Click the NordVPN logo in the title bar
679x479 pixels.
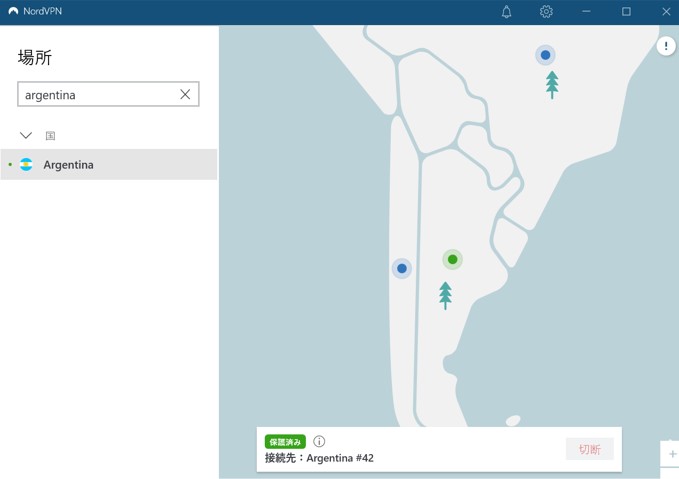pos(13,12)
